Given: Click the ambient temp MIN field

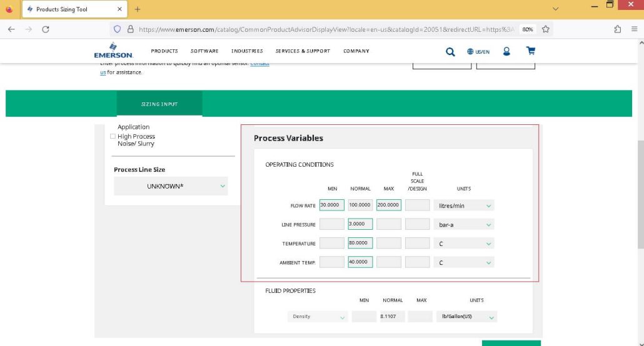Looking at the screenshot, I should click(332, 262).
